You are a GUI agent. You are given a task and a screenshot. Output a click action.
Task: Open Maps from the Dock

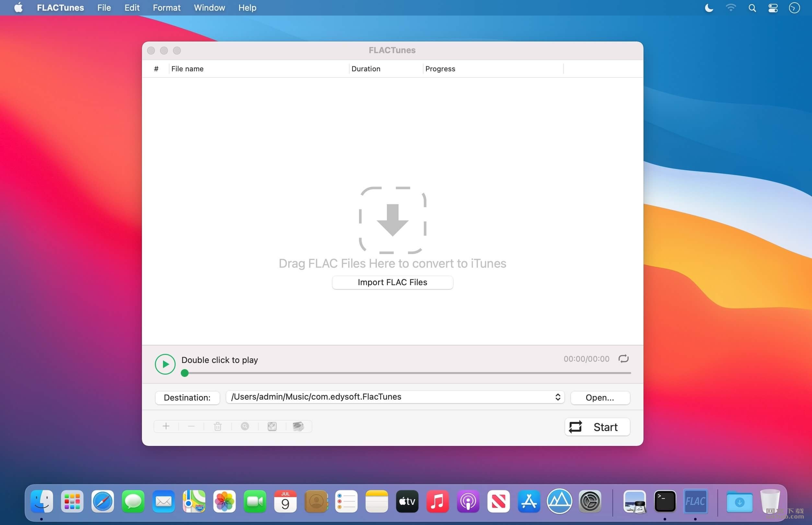[194, 501]
